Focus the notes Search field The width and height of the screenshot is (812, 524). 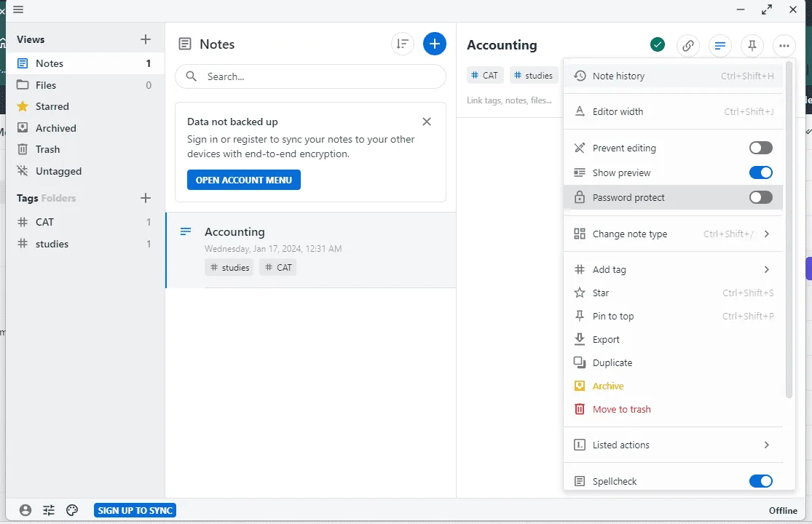pyautogui.click(x=311, y=76)
